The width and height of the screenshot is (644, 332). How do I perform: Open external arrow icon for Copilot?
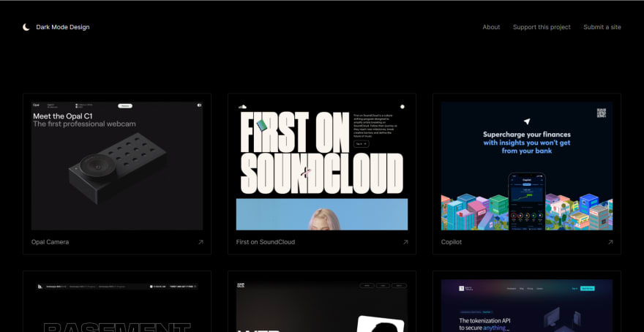[x=610, y=242]
